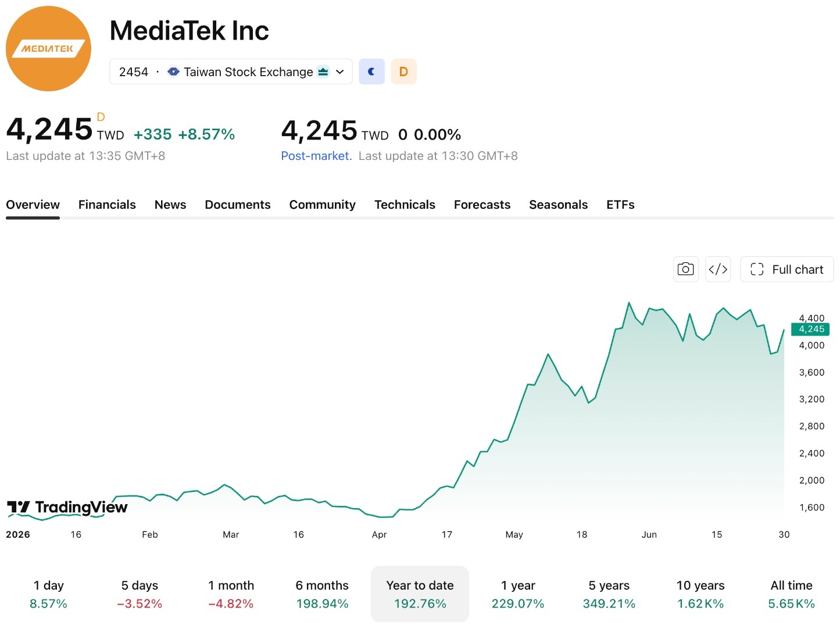This screenshot has height=628, width=840.
Task: Open the Full chart view
Action: (x=787, y=269)
